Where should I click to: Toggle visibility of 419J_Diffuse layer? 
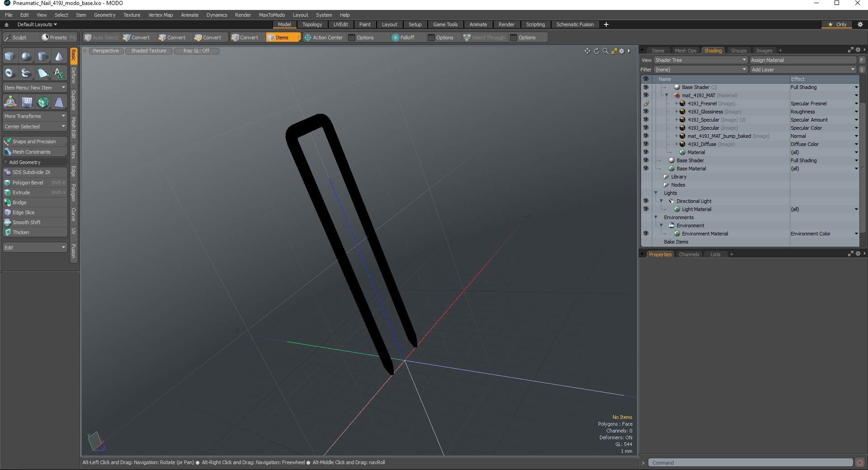click(646, 144)
